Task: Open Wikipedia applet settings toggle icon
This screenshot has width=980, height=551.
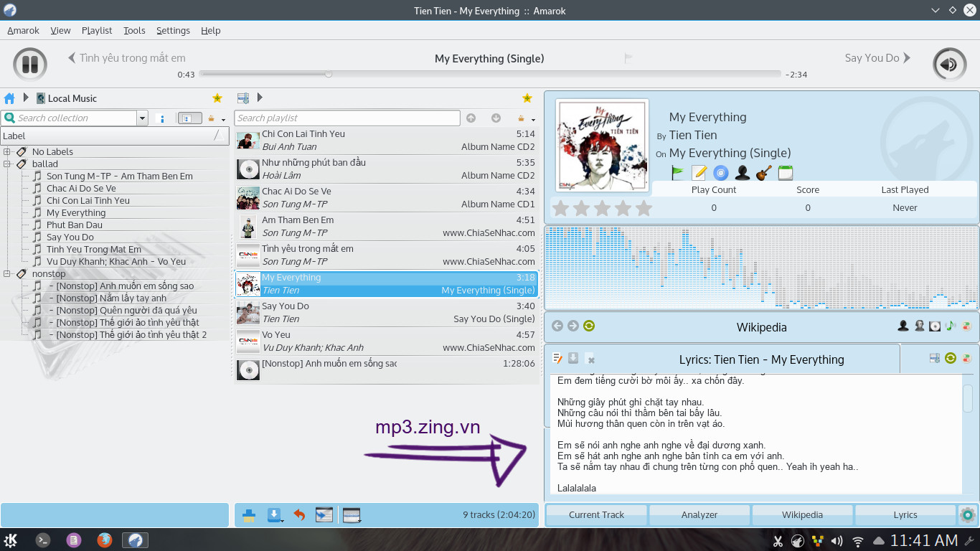Action: point(966,326)
